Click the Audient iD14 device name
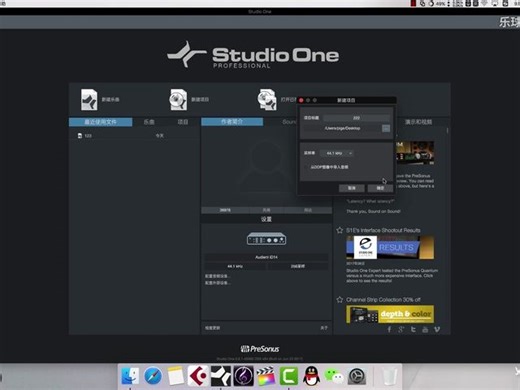This screenshot has width=520, height=390. [266, 257]
